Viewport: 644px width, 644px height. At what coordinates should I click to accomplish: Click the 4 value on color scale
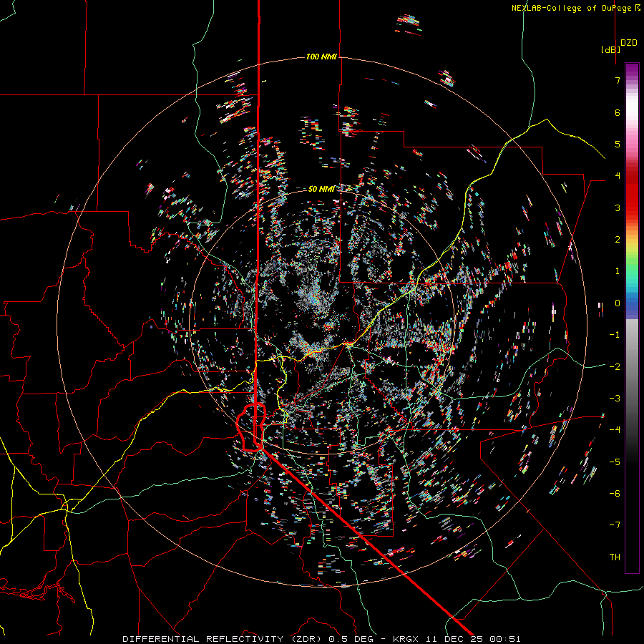coord(618,176)
